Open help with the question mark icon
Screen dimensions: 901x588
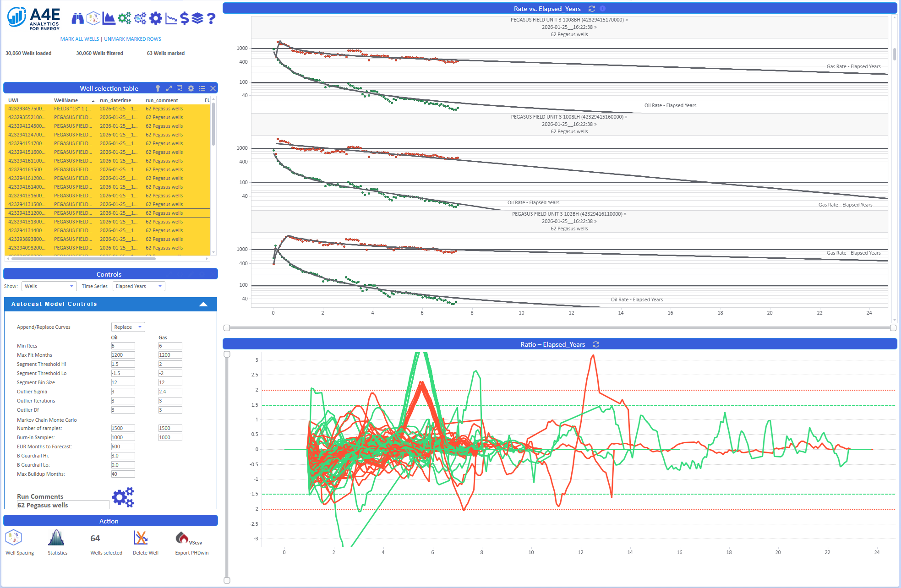[x=211, y=18]
